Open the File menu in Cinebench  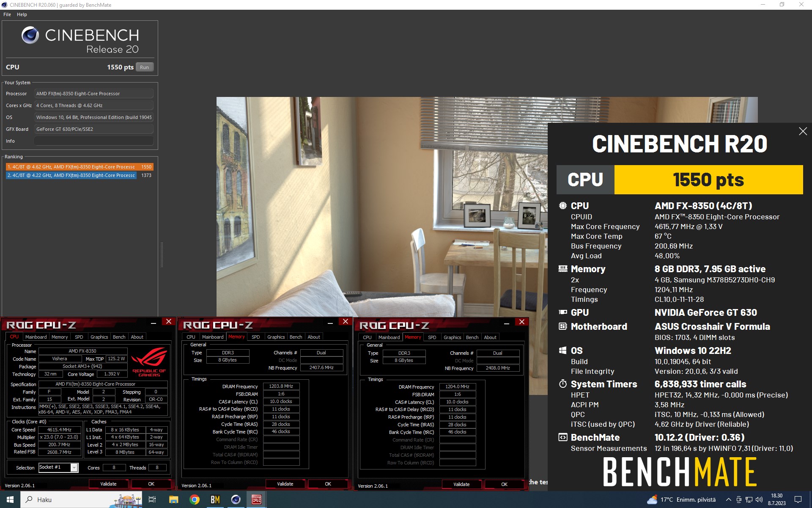[7, 14]
